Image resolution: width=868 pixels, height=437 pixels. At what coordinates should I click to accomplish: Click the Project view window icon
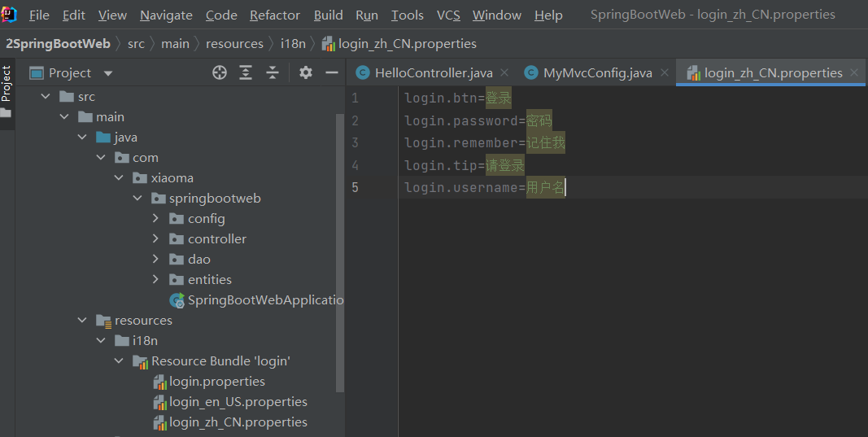37,72
